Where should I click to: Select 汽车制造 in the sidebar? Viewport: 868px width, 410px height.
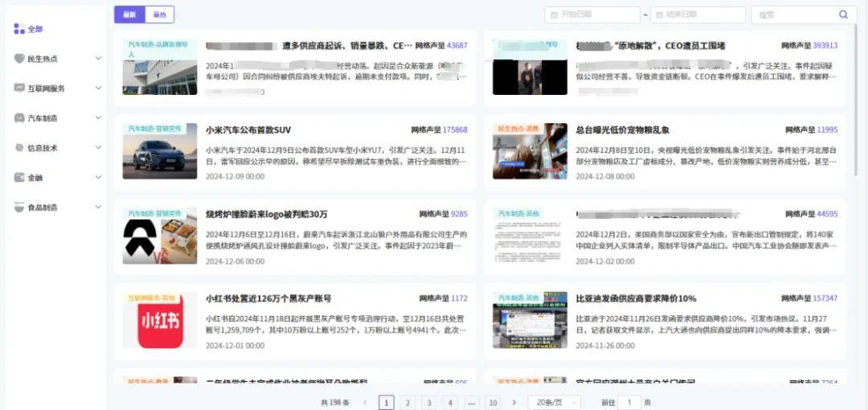(x=43, y=118)
